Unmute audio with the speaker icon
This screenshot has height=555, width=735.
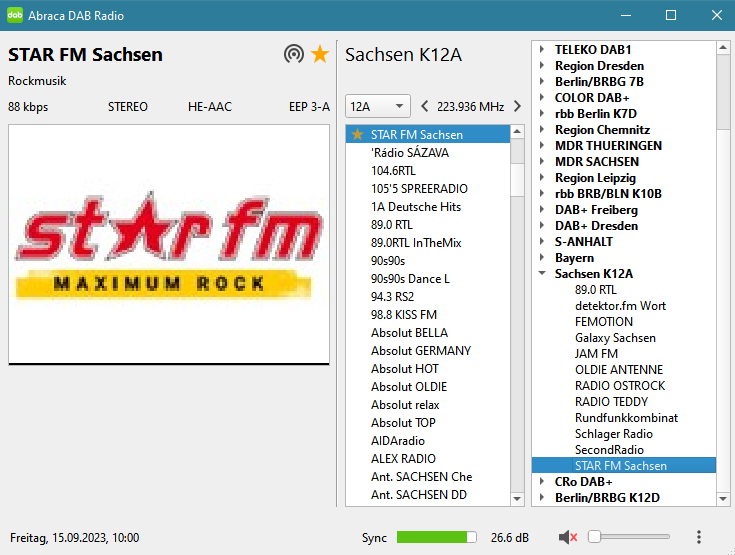tap(568, 538)
